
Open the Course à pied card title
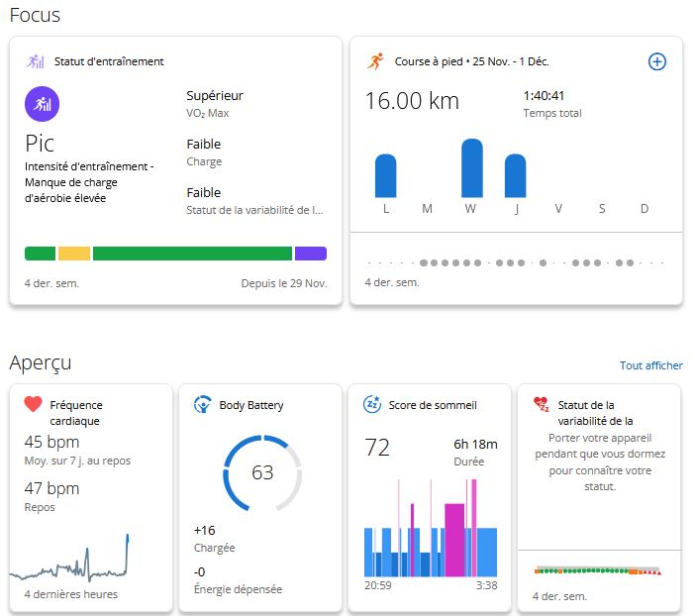click(x=471, y=61)
